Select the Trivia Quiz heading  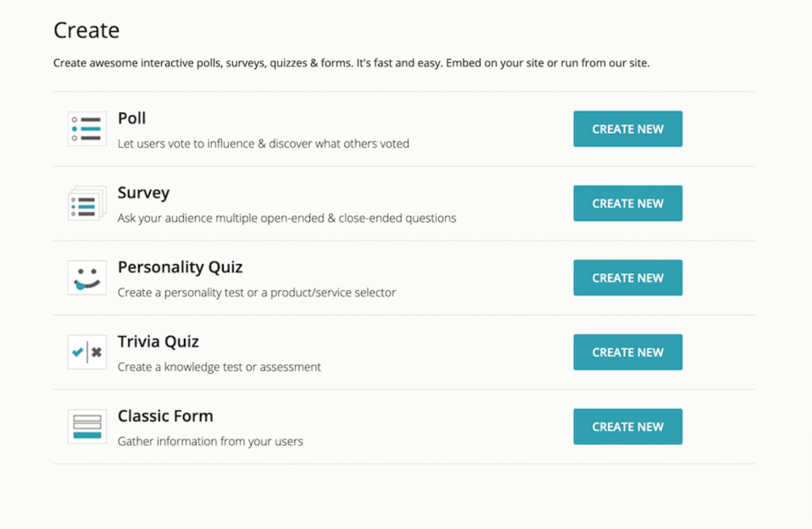pyautogui.click(x=158, y=341)
